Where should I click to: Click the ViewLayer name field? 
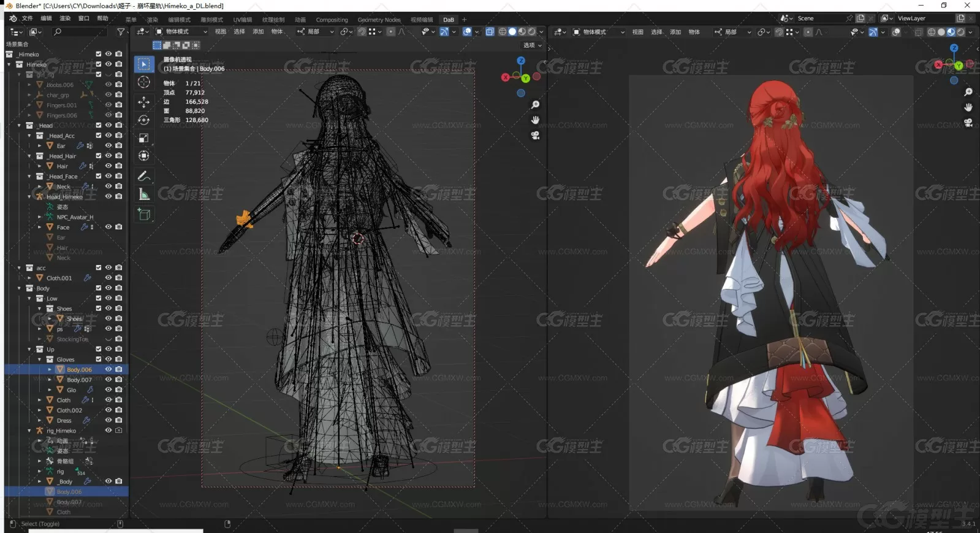[924, 18]
